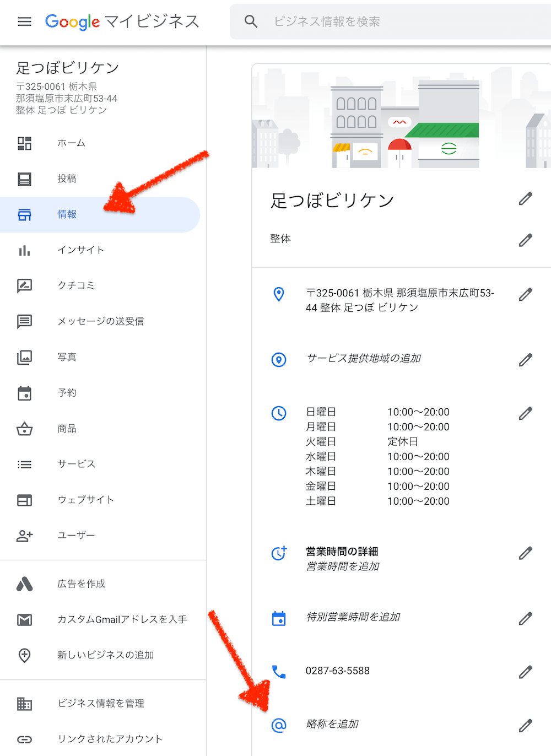
Task: Edit サービス提供地域 with pencil icon
Action: [x=526, y=360]
